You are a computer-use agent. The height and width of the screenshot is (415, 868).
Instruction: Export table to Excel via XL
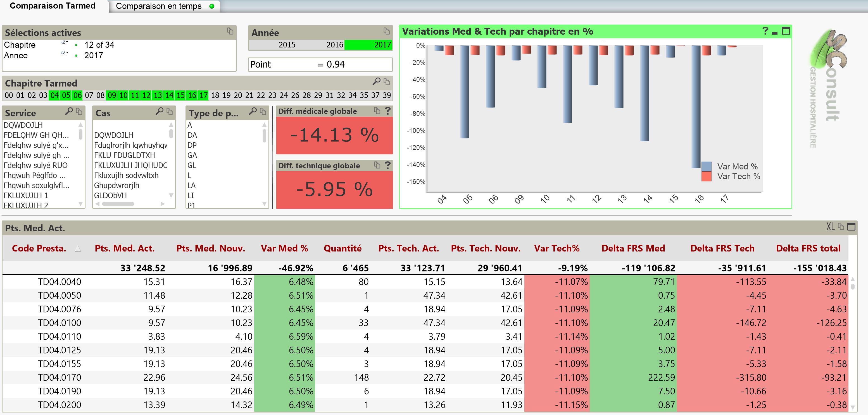[x=831, y=227]
